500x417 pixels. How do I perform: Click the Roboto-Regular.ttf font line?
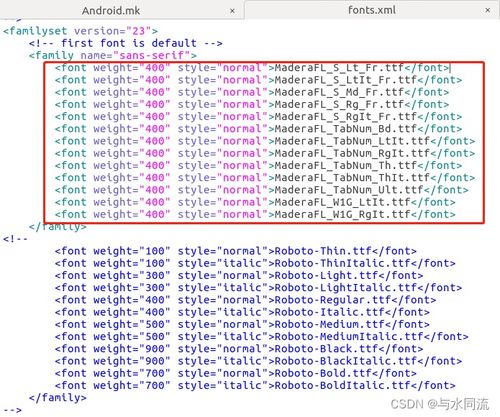tap(245, 300)
